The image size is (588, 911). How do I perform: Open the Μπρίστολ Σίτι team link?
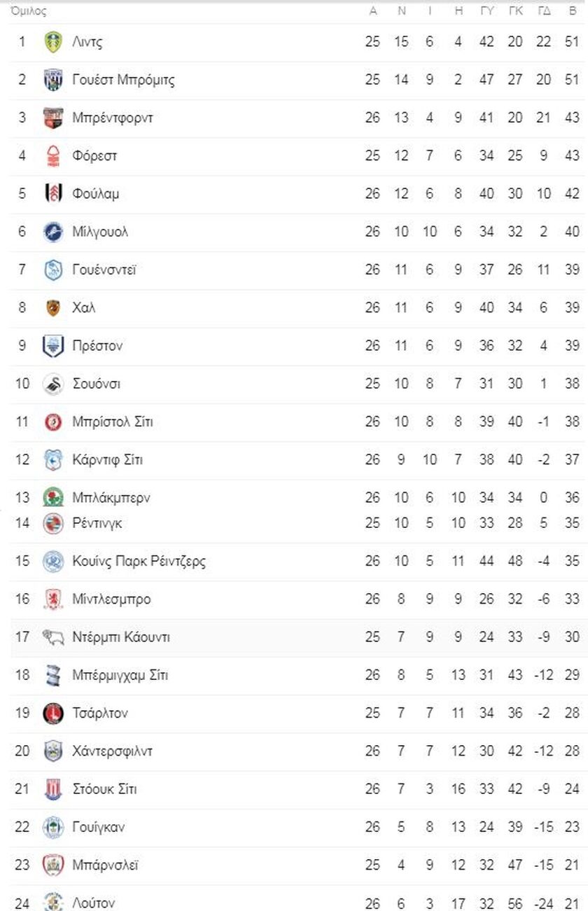(x=113, y=422)
